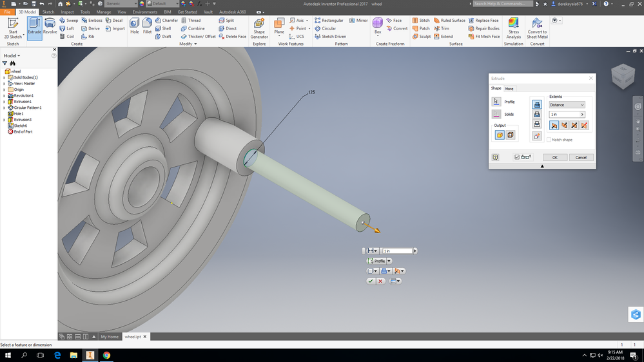Open Extrude dialog help button
Screen dimensions: 644x362
point(495,157)
